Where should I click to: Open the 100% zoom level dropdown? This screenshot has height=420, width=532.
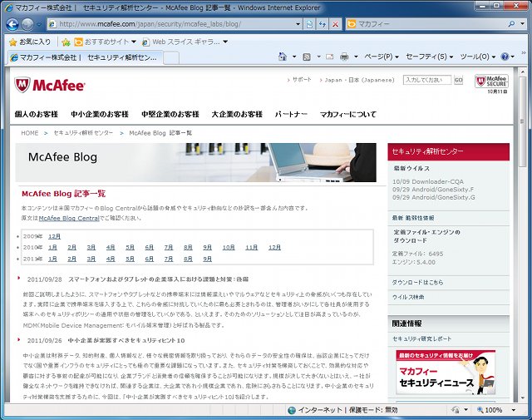(514, 410)
